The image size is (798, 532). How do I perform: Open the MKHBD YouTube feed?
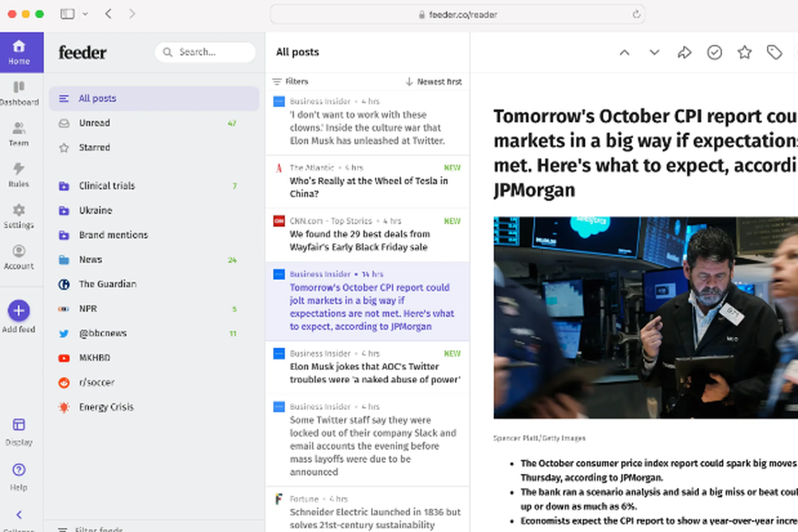154,357
